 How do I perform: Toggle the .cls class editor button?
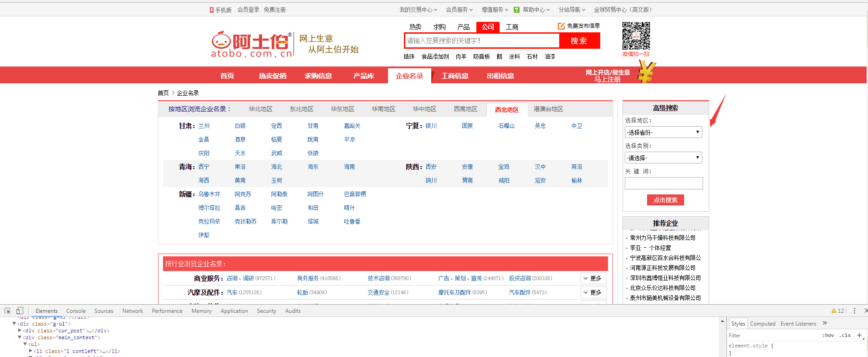tap(846, 335)
